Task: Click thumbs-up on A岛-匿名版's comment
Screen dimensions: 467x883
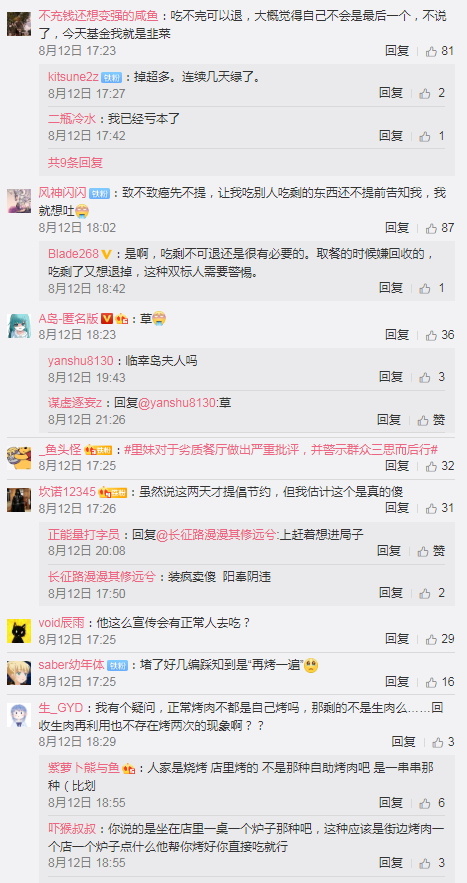Action: pyautogui.click(x=439, y=335)
